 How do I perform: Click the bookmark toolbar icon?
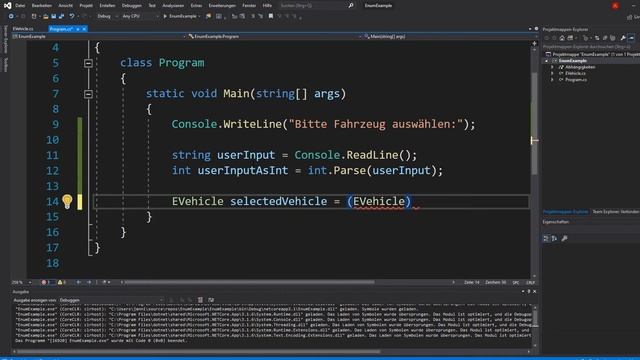[271, 16]
